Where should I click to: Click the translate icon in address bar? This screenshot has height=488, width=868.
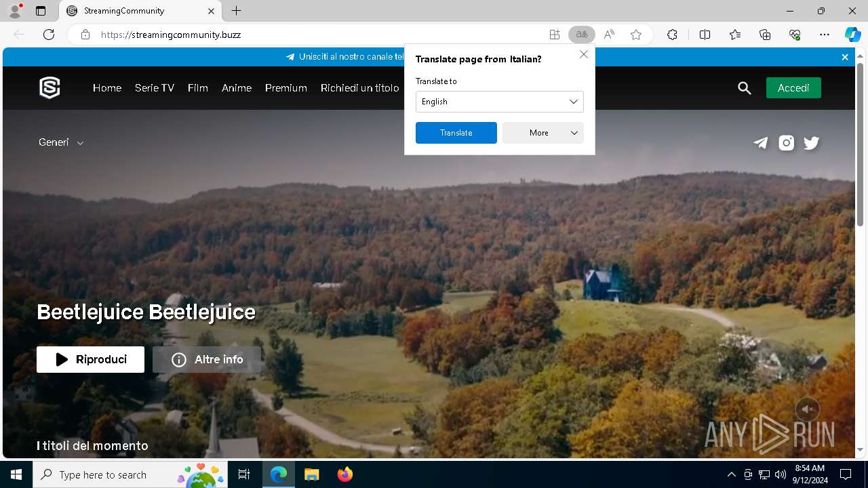pyautogui.click(x=581, y=35)
